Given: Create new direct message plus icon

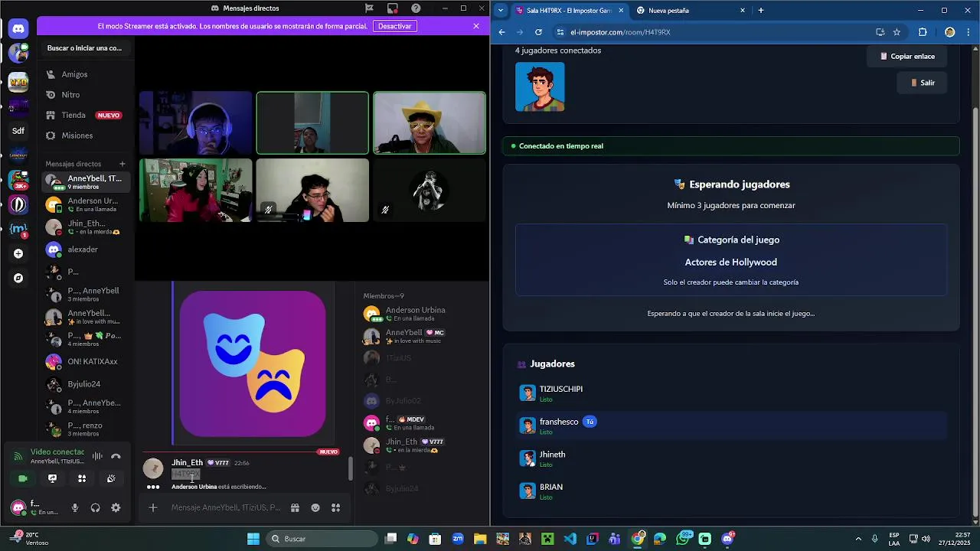Looking at the screenshot, I should point(122,164).
